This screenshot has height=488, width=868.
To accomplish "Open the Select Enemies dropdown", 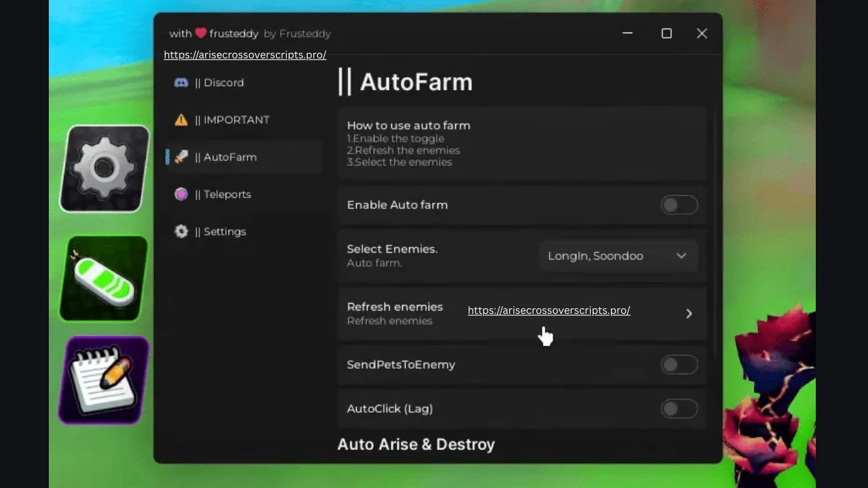I will pyautogui.click(x=619, y=256).
